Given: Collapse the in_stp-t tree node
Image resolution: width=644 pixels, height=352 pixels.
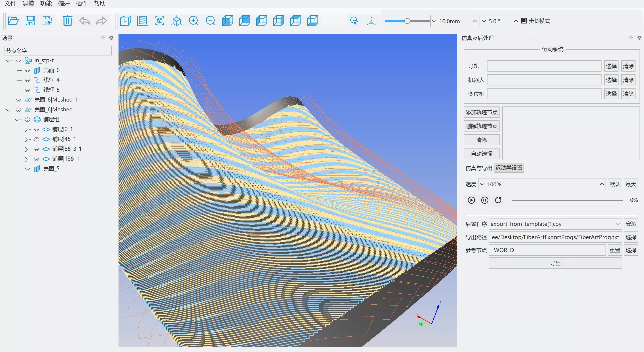Looking at the screenshot, I should (x=8, y=61).
